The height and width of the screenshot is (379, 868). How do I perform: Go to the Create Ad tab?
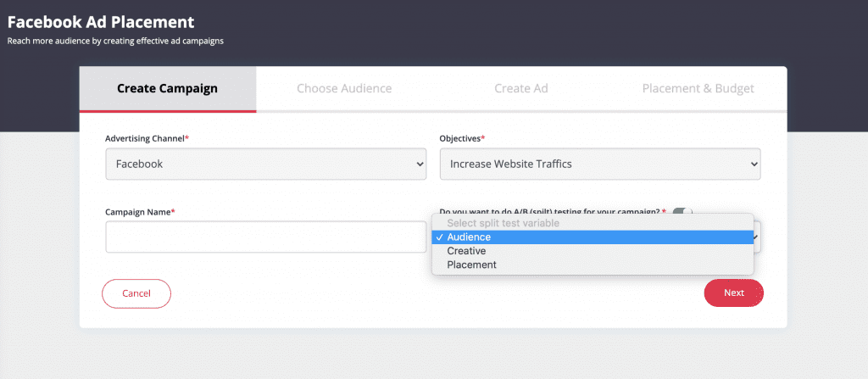tap(521, 89)
